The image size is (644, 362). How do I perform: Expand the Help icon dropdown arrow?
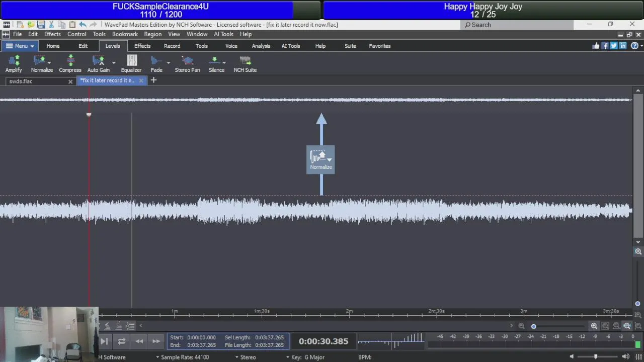(x=640, y=46)
